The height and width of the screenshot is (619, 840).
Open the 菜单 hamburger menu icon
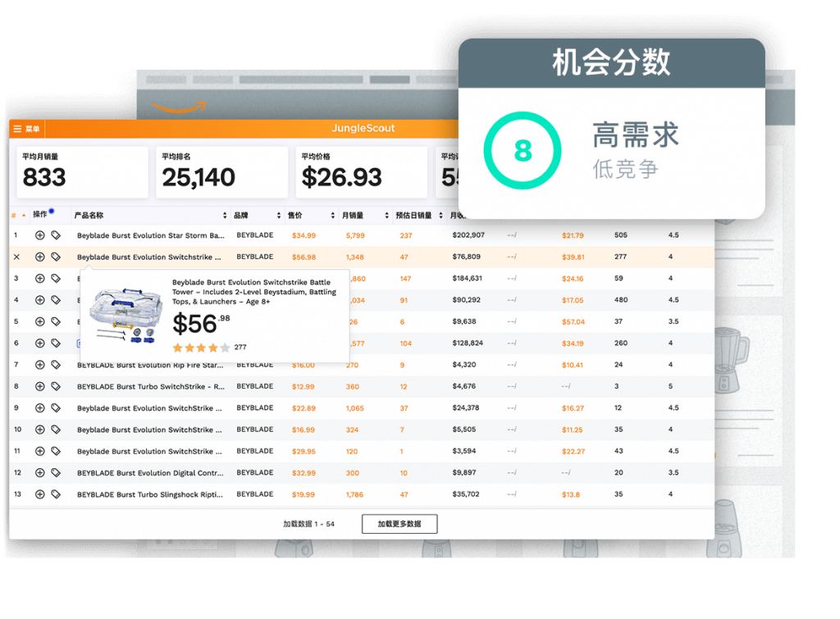18,128
